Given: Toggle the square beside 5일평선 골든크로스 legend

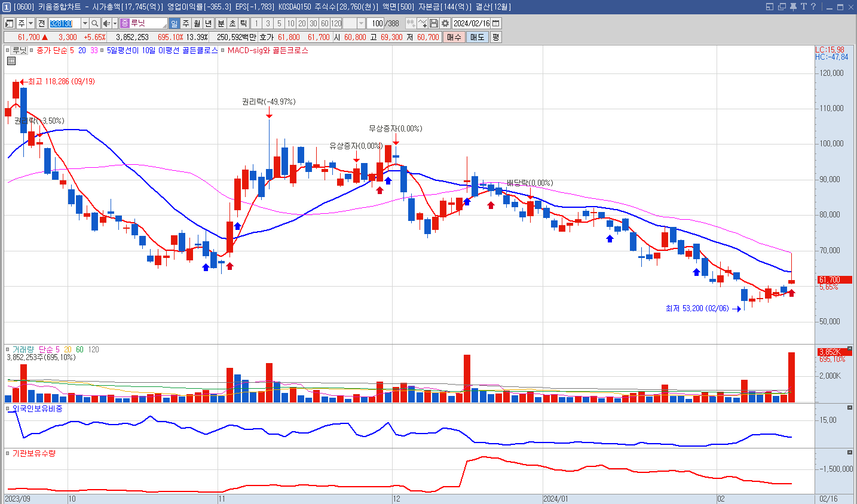Looking at the screenshot, I should pyautogui.click(x=103, y=51).
